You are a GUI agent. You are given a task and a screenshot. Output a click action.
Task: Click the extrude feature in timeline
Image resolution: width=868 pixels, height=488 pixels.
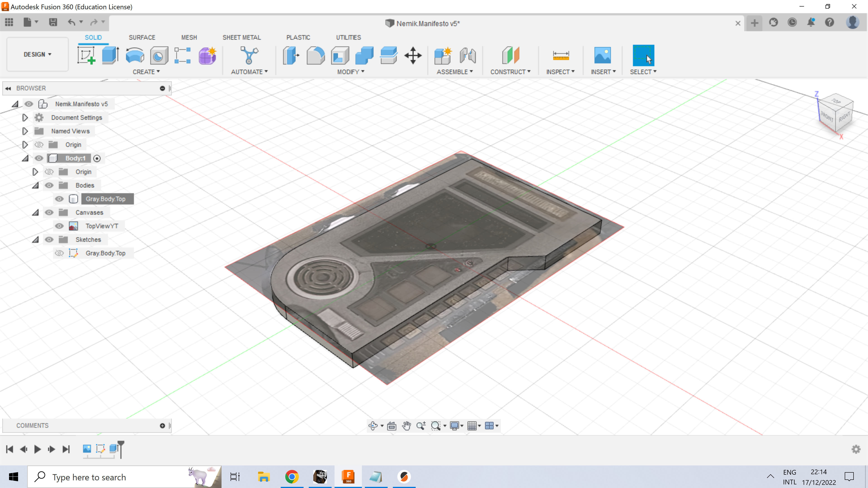113,449
